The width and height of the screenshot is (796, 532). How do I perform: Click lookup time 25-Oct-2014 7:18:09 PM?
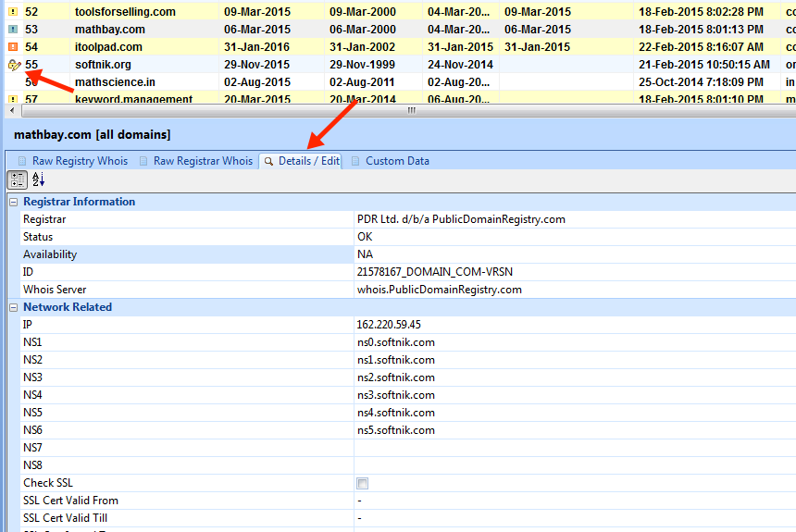[x=701, y=82]
